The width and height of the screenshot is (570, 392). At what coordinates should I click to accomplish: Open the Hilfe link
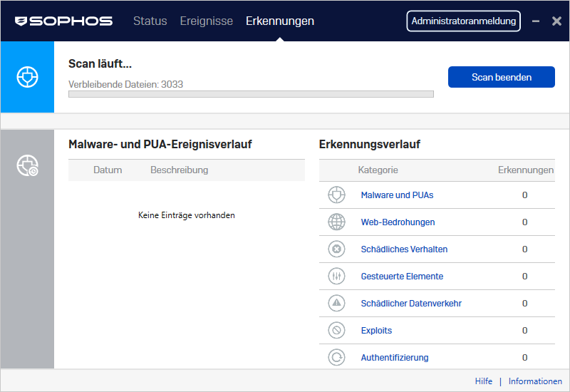[484, 381]
